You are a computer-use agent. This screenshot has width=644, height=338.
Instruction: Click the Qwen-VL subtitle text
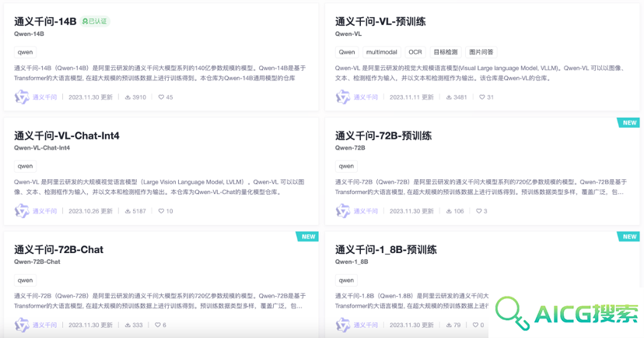point(348,33)
